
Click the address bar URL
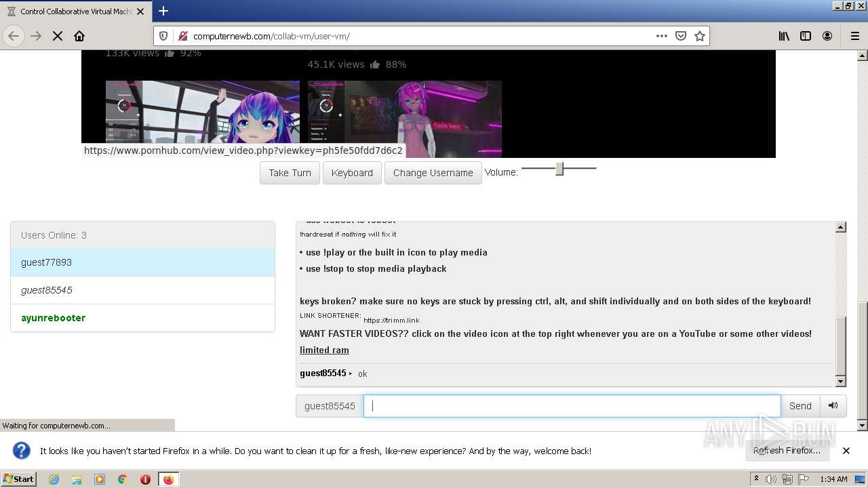[x=271, y=36]
